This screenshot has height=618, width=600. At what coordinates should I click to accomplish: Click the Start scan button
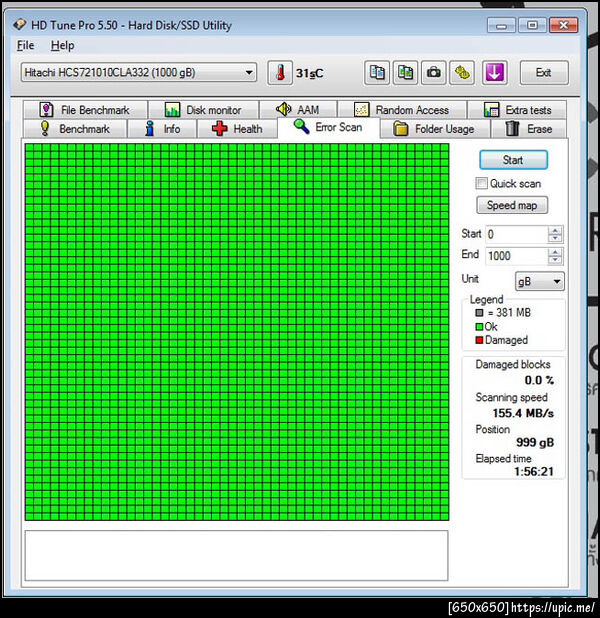pyautogui.click(x=513, y=160)
